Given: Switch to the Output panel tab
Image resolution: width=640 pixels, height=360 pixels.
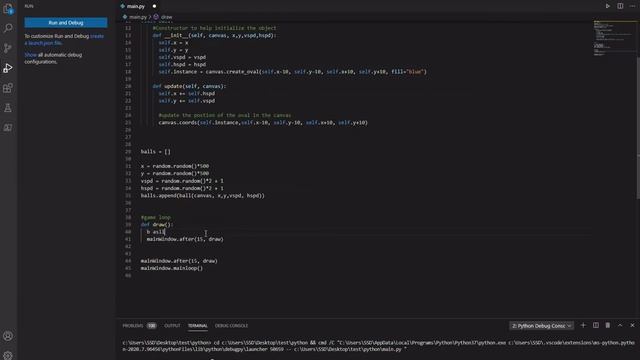Looking at the screenshot, I should tap(172, 326).
